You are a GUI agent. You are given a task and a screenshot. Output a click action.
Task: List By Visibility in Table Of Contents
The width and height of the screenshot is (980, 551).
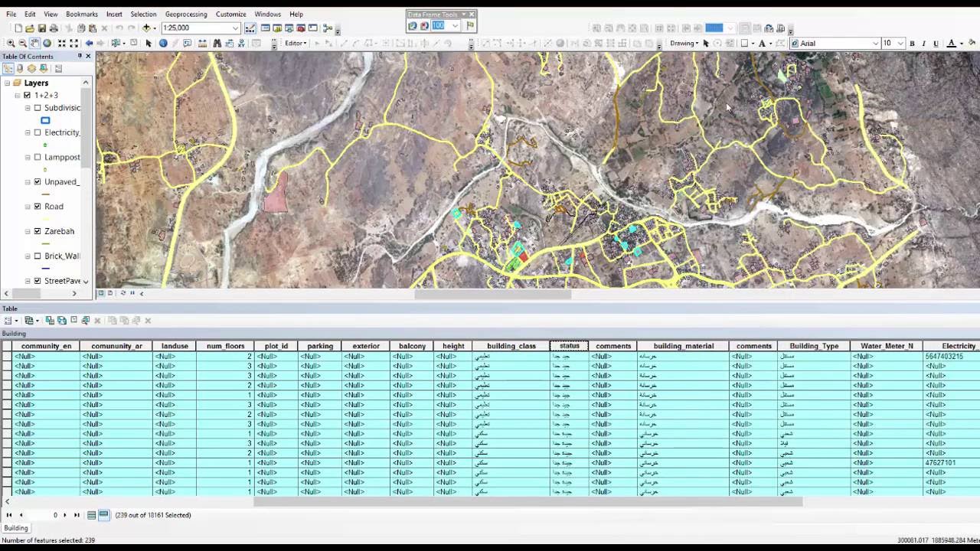[x=31, y=69]
